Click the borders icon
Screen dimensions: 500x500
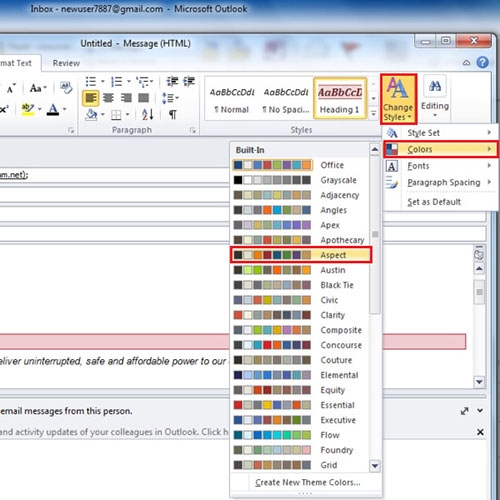click(x=116, y=115)
